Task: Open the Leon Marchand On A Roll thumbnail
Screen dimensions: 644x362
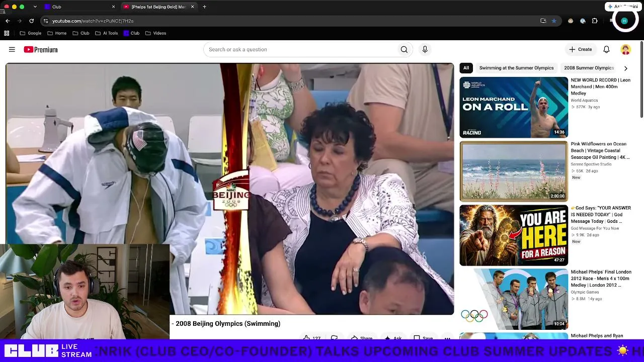Action: coord(514,107)
